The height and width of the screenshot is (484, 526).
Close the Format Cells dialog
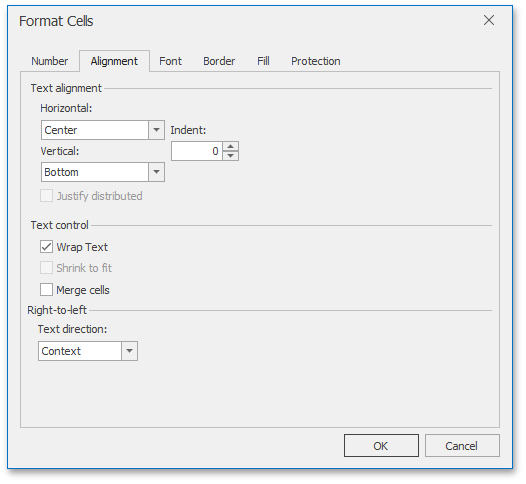489,20
